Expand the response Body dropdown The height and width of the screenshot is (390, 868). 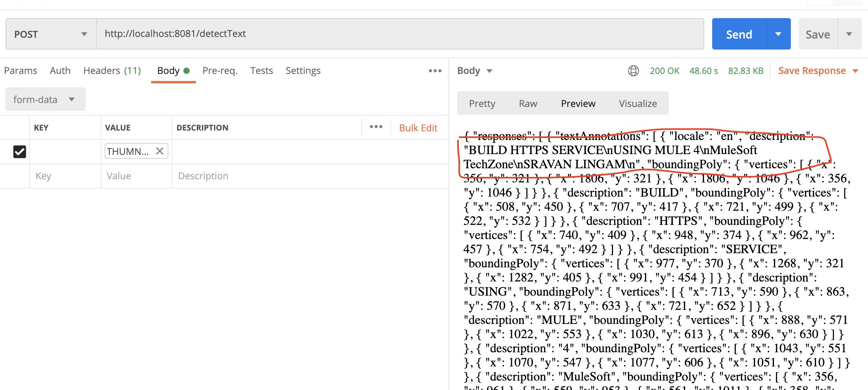pyautogui.click(x=475, y=71)
